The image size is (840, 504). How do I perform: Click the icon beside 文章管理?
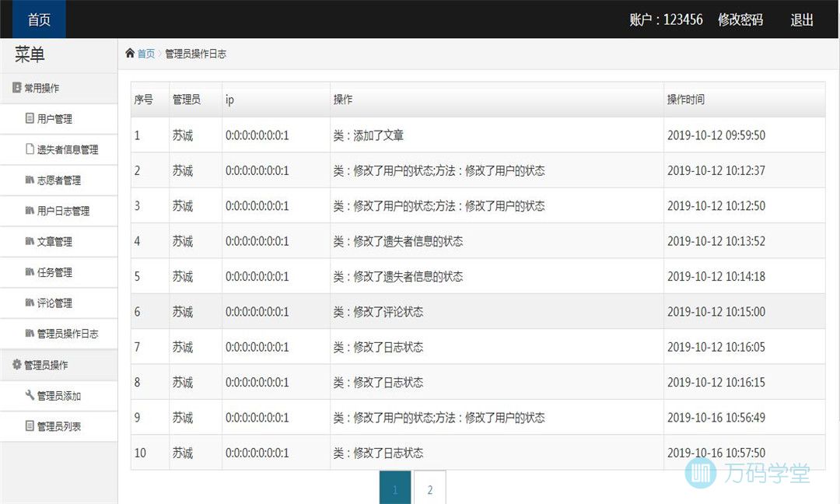pyautogui.click(x=30, y=242)
